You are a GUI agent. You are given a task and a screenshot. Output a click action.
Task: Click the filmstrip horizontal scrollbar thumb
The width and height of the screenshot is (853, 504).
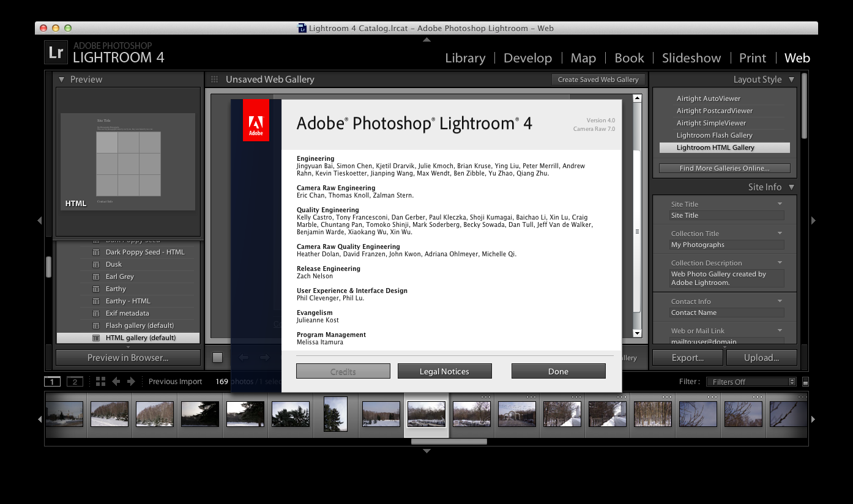click(x=449, y=442)
